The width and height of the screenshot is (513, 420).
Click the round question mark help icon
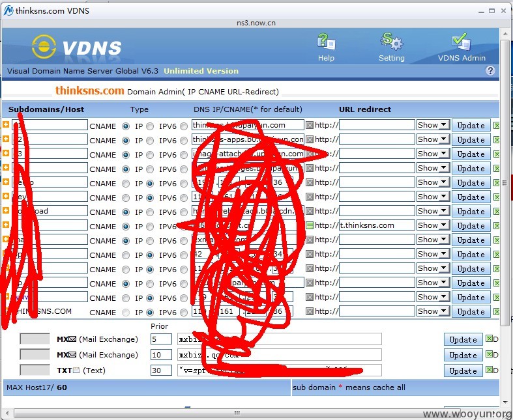(490, 70)
